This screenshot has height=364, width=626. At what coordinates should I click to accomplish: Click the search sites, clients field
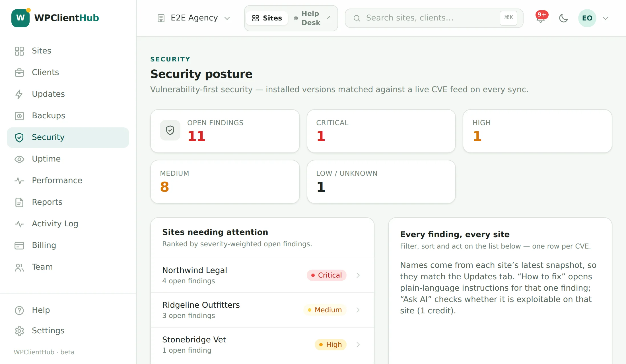(434, 18)
